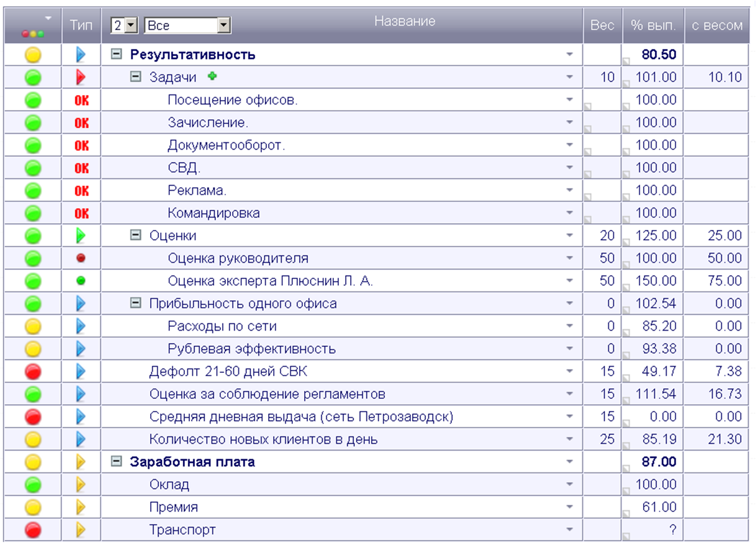Click the red arrow type icon for Задачи
This screenshot has width=756, height=545.
point(81,77)
